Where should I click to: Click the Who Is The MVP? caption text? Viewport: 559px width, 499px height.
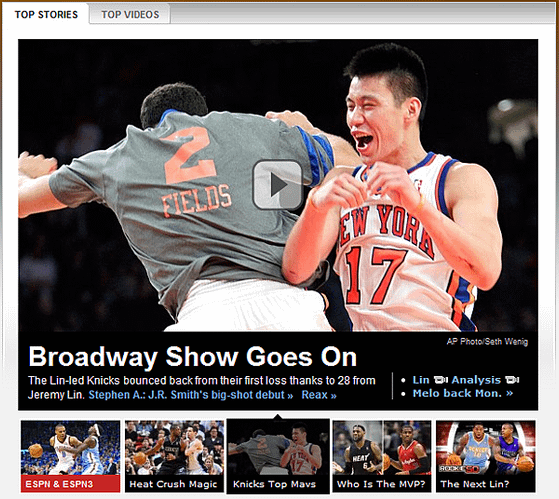tap(381, 484)
